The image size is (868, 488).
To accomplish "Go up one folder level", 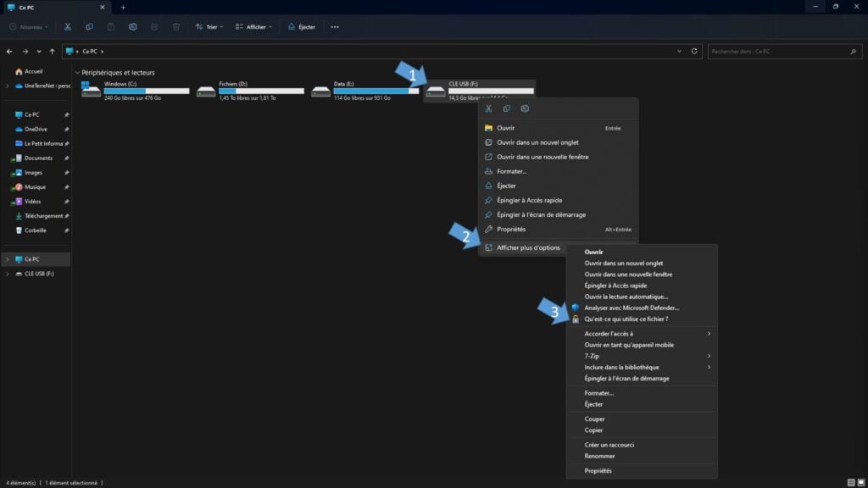I will pyautogui.click(x=52, y=51).
